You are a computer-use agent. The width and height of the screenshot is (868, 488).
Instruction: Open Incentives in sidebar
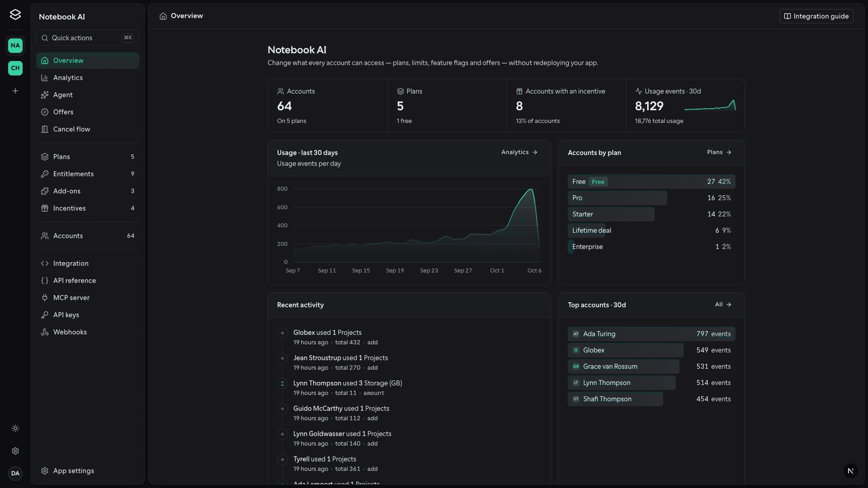(x=88, y=208)
